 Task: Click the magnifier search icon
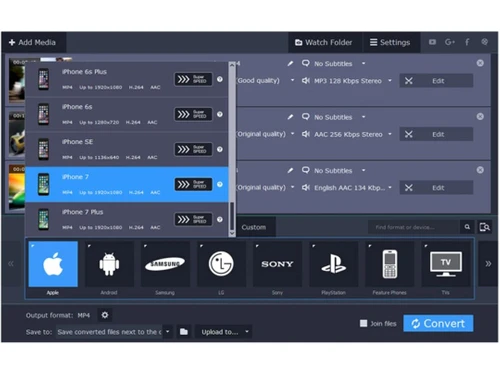tap(467, 227)
